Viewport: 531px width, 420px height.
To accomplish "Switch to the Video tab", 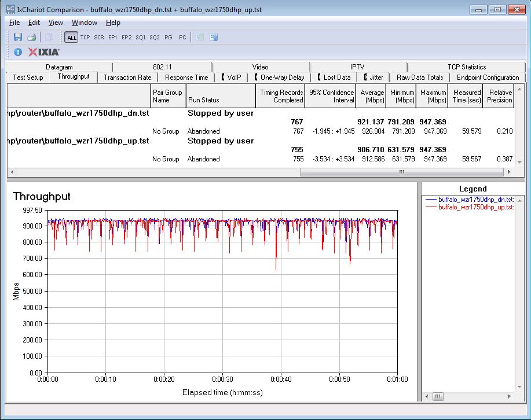I will pyautogui.click(x=260, y=67).
